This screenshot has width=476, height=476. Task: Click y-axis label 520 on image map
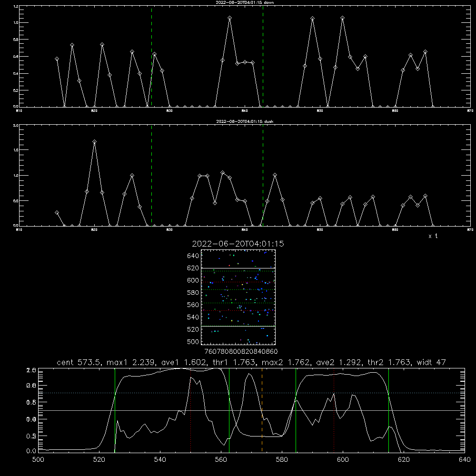(x=193, y=329)
